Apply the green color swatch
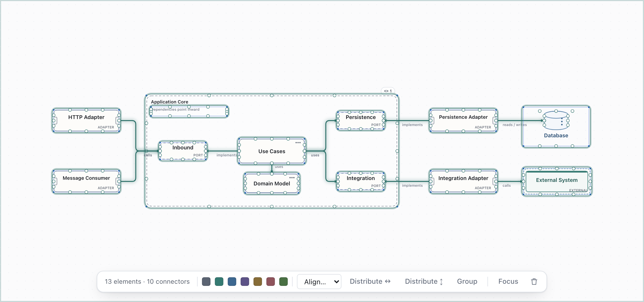This screenshot has width=644, height=302. click(283, 282)
